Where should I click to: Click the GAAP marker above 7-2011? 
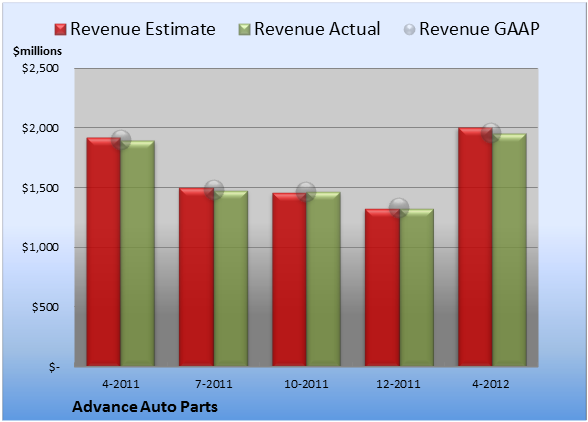[214, 190]
